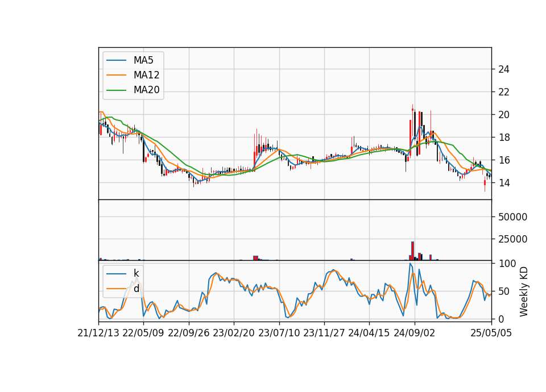Image resolution: width=546 pixels, height=392 pixels.
Task: Click the 23/07/10 date tick label
Action: [x=279, y=333]
